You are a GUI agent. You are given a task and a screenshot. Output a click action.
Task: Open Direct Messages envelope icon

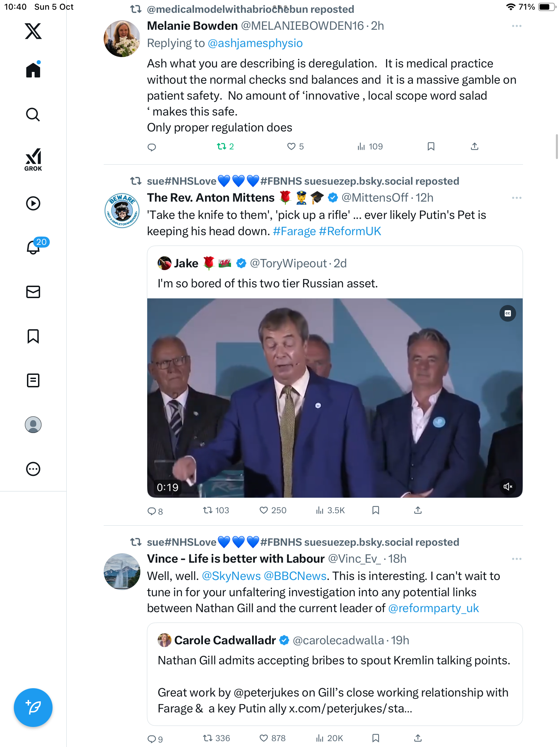(33, 292)
